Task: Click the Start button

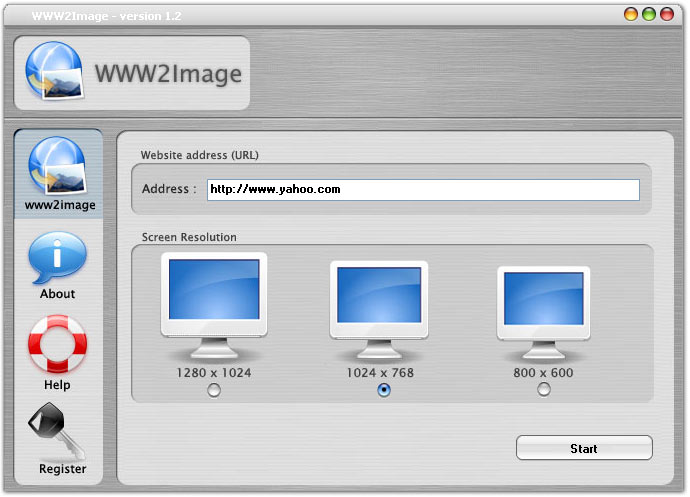Action: point(584,448)
